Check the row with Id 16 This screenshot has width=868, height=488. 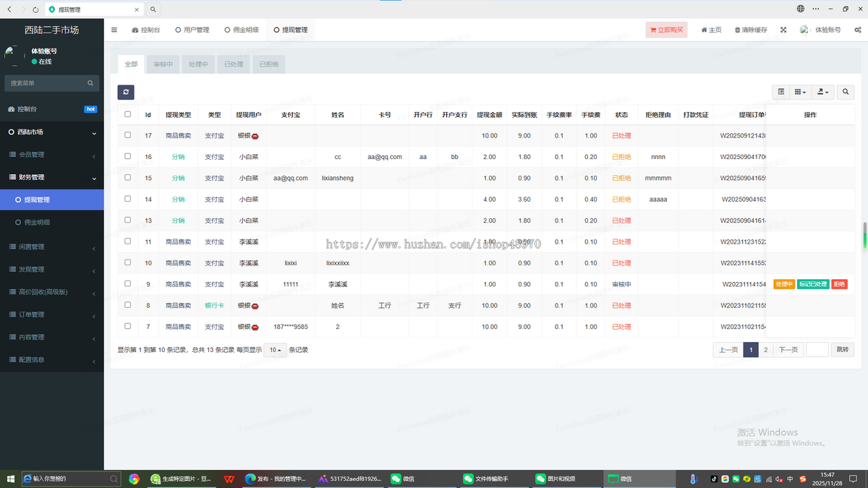tap(128, 156)
